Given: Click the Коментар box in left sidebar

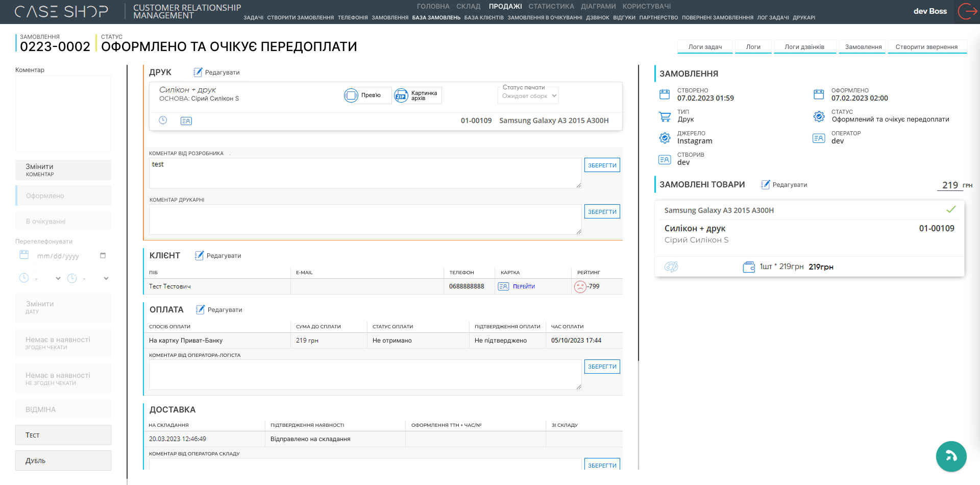Looking at the screenshot, I should 63,114.
